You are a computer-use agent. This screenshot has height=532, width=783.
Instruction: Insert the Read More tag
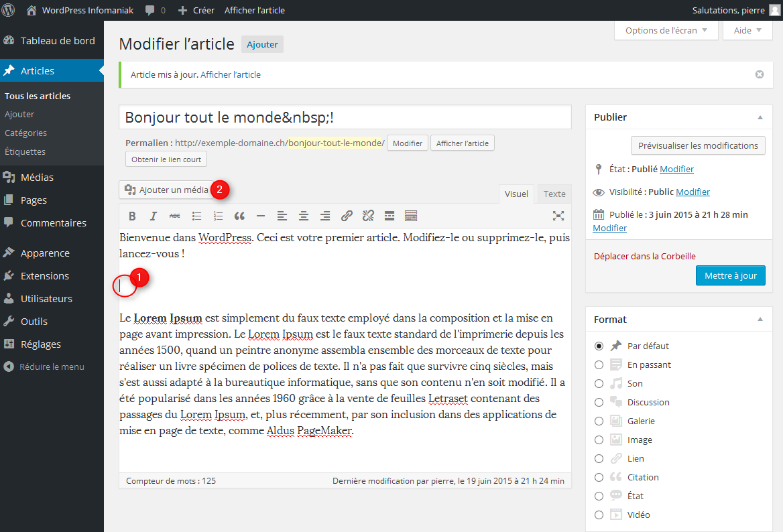click(x=389, y=216)
